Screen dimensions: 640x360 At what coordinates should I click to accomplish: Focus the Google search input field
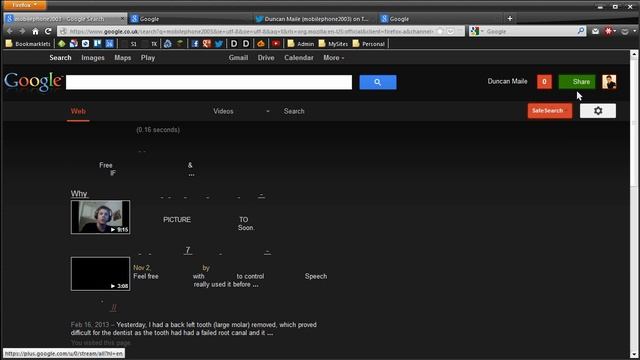209,82
